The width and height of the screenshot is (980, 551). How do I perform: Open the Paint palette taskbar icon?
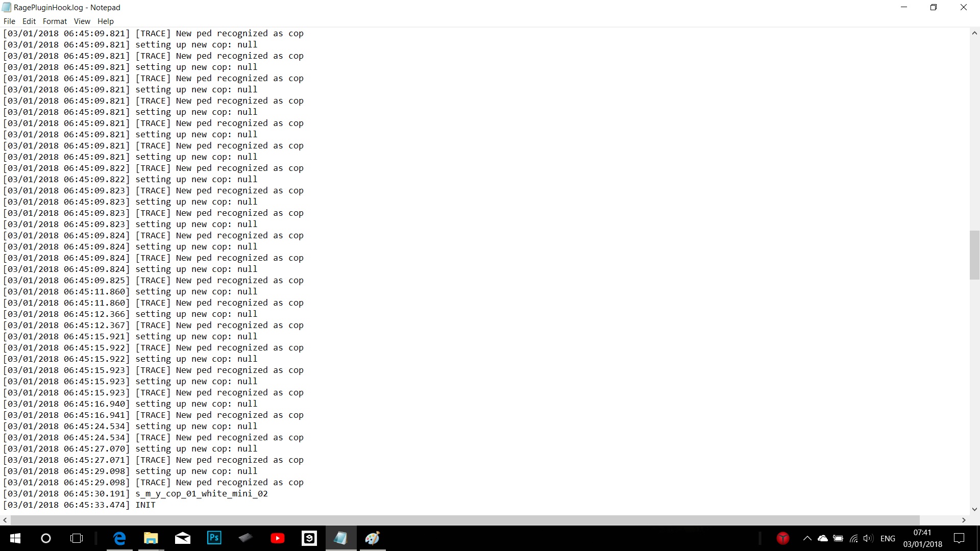point(373,538)
